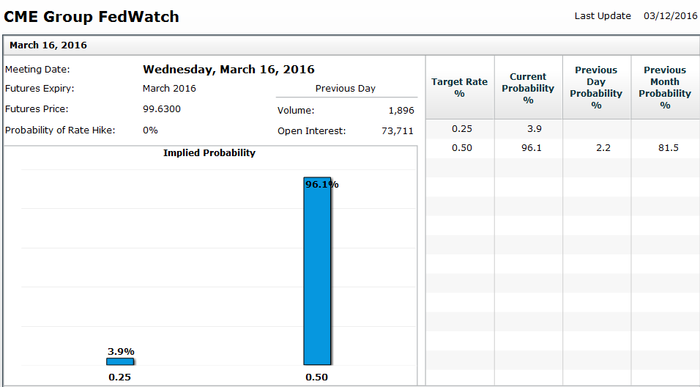Click the Previous Day Probability % column header
The image size is (700, 387).
pyautogui.click(x=596, y=87)
